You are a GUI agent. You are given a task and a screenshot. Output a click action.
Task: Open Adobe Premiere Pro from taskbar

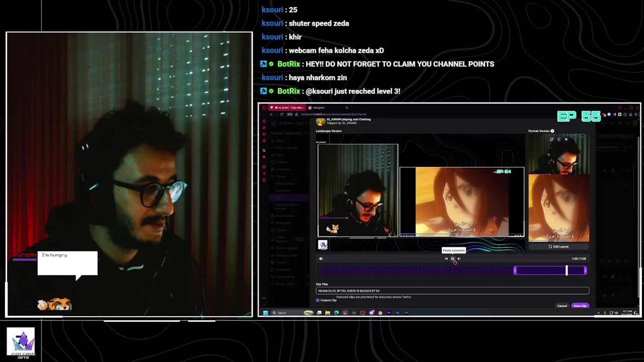(x=389, y=313)
